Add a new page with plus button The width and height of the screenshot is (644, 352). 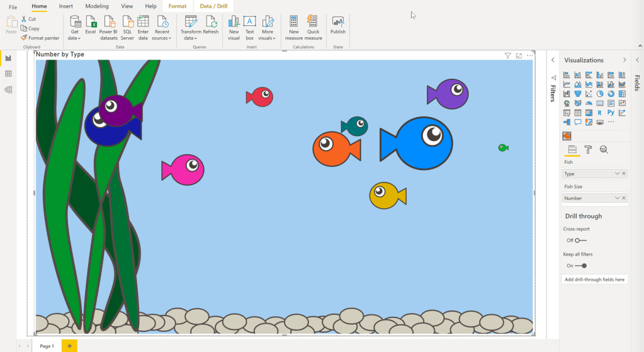69,346
